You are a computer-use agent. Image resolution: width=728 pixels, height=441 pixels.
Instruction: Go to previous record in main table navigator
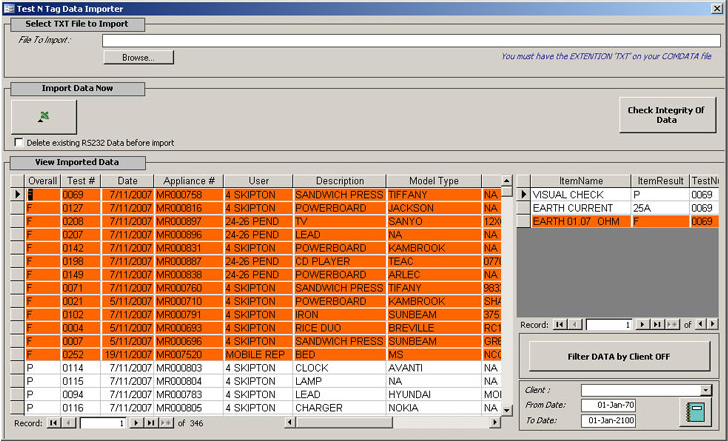click(x=69, y=423)
